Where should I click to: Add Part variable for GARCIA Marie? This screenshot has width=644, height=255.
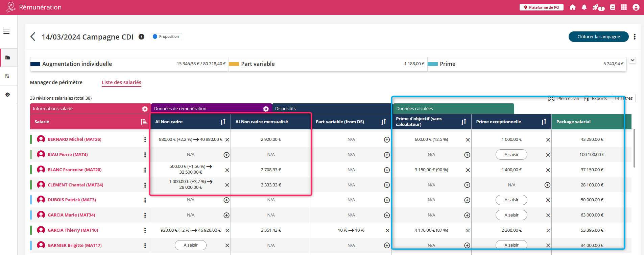pos(387,215)
